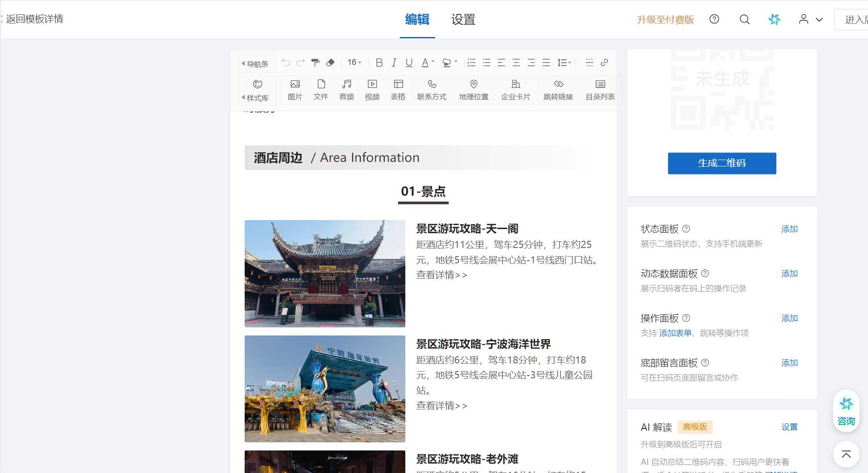This screenshot has width=868, height=473.
Task: Open the line spacing dropdown
Action: point(564,63)
